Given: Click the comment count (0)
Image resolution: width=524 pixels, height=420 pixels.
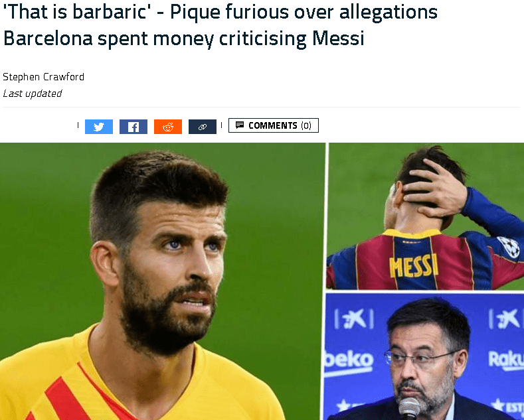Looking at the screenshot, I should click(x=306, y=125).
